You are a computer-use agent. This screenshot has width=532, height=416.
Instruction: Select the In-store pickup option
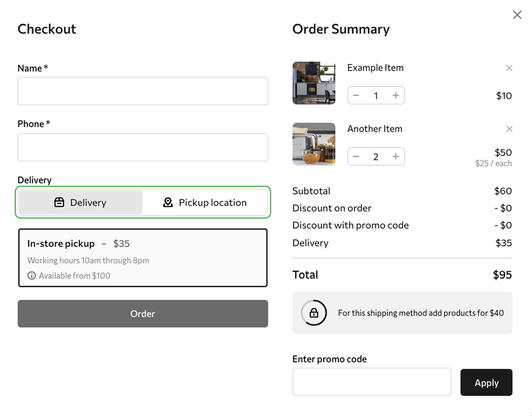[x=143, y=257]
